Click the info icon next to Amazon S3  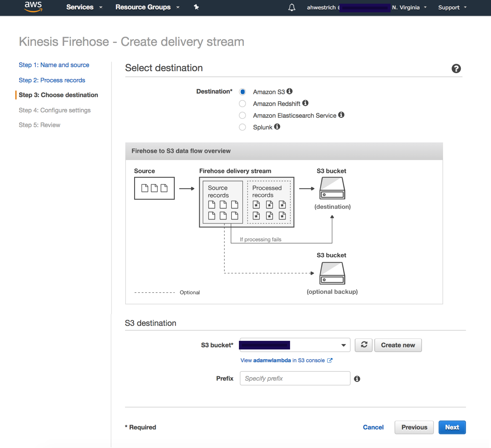pyautogui.click(x=289, y=91)
